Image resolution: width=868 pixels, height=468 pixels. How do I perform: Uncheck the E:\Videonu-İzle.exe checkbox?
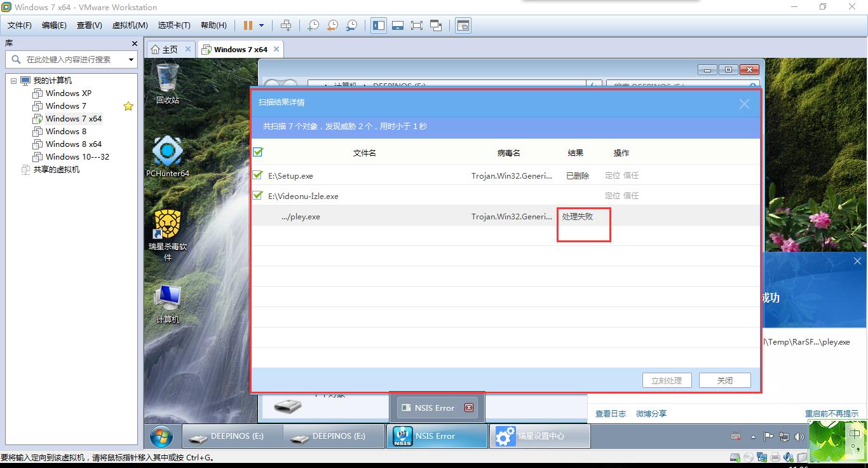pyautogui.click(x=258, y=195)
